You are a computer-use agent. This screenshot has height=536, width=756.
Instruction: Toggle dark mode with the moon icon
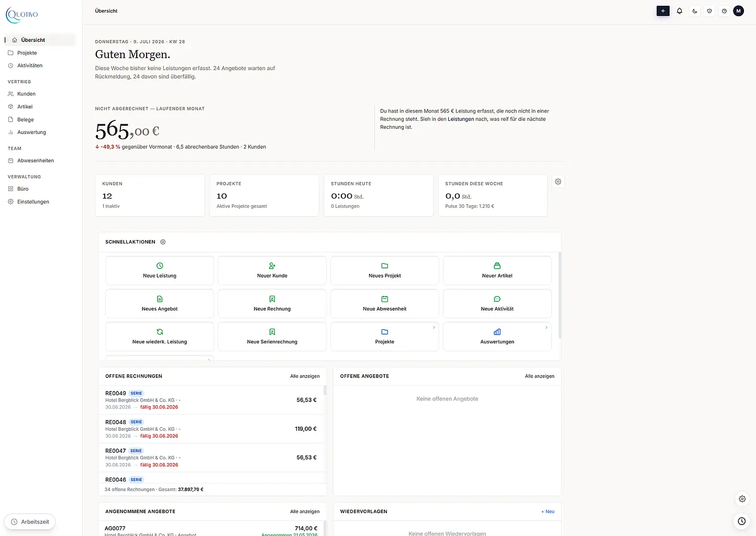click(x=695, y=11)
